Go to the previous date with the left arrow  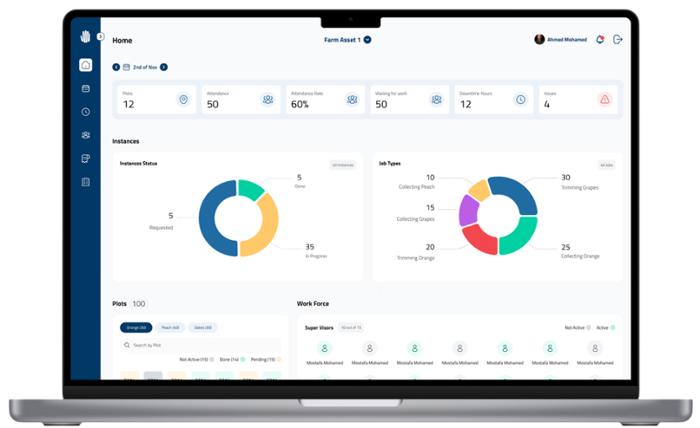pyautogui.click(x=116, y=67)
